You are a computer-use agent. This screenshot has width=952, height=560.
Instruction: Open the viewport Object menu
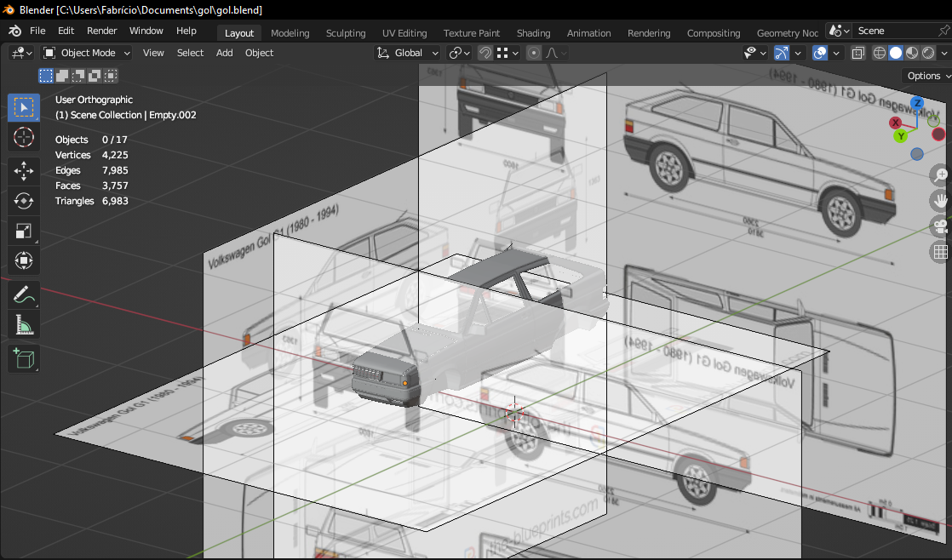(x=259, y=54)
